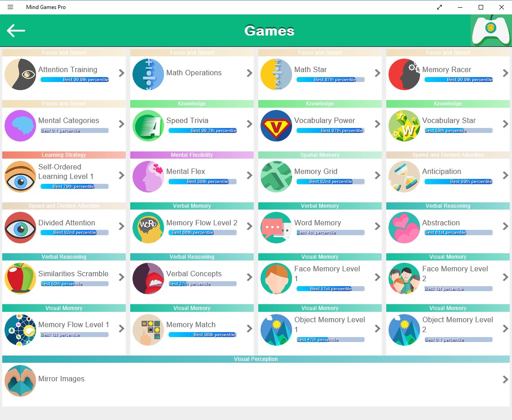Click Attention Training's 99.9th percentile bar

[x=74, y=80]
